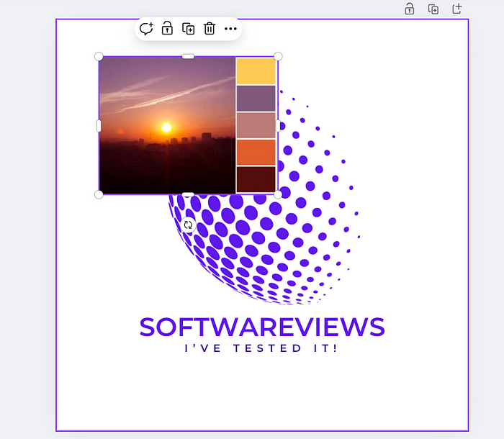
Task: Duplicate the selected image
Action: pyautogui.click(x=189, y=29)
